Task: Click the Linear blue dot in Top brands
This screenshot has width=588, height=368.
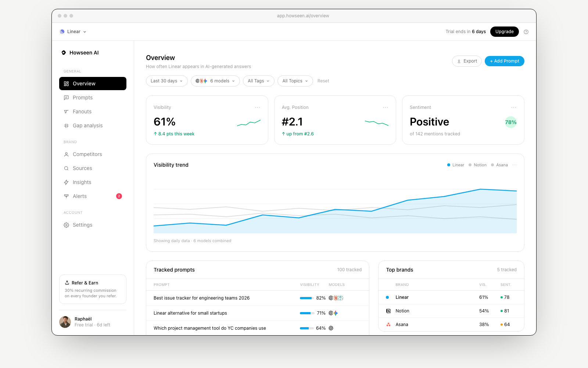Action: pos(387,297)
